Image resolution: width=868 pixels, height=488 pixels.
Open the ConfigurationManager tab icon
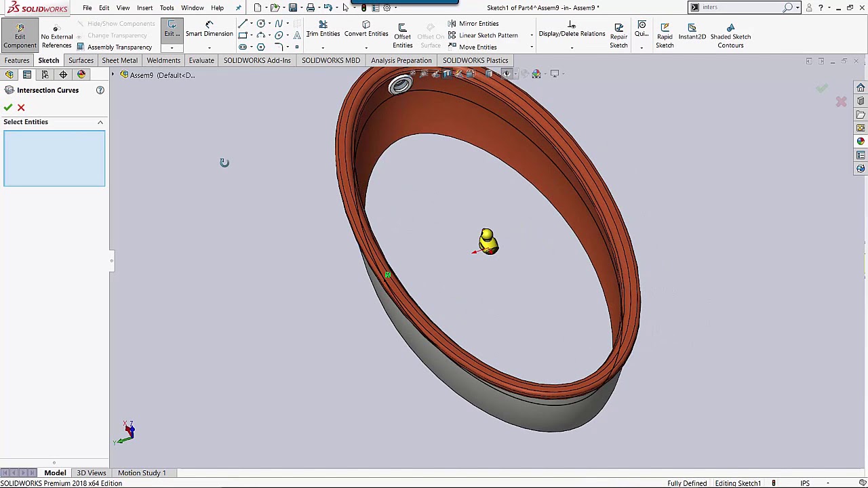pyautogui.click(x=45, y=75)
